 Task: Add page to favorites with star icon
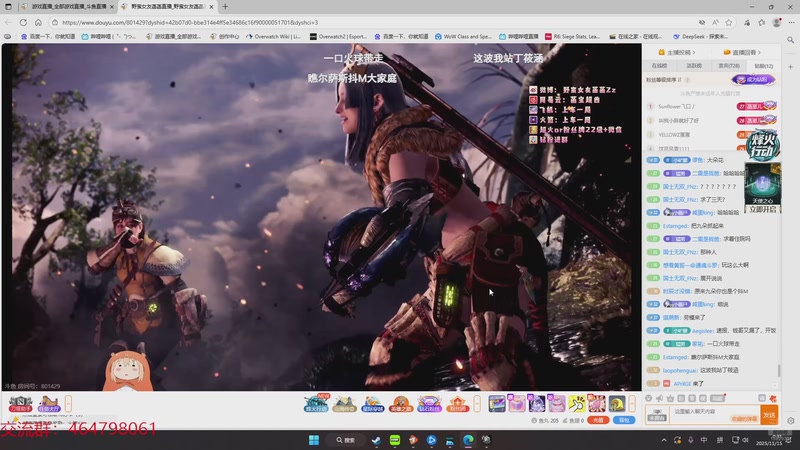point(729,22)
